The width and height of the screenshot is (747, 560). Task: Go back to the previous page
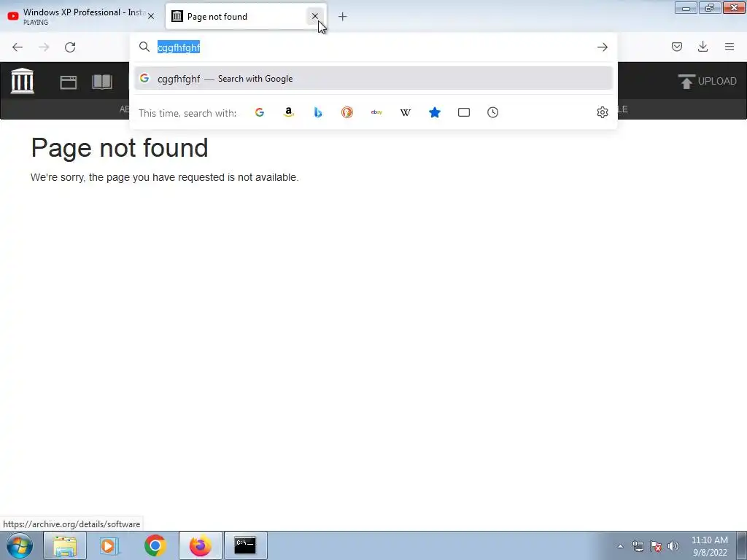tap(18, 47)
